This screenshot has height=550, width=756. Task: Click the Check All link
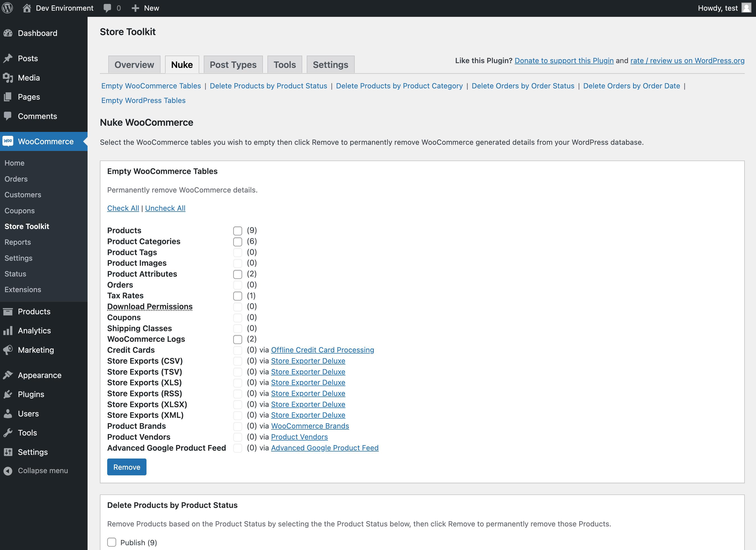(123, 208)
